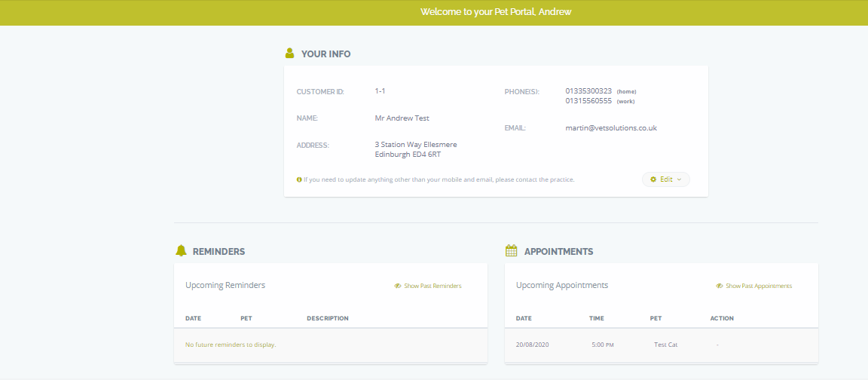The height and width of the screenshot is (380, 868).
Task: Click home phone number 01335300323
Action: pos(588,90)
